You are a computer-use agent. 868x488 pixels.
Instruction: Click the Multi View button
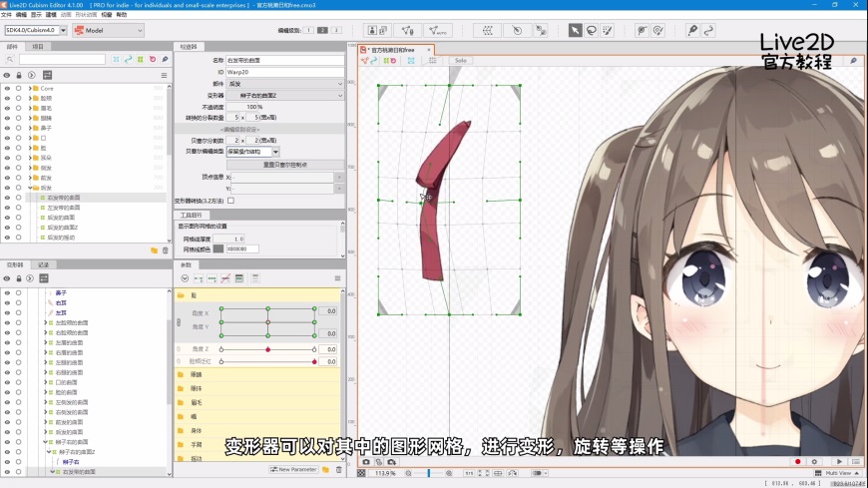click(x=837, y=473)
